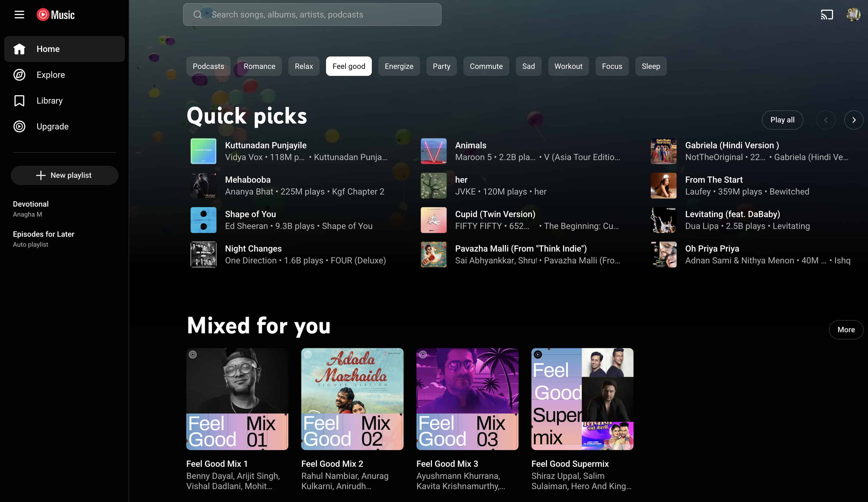Play Levitating (feat. DaBaby) thumbnail
This screenshot has height=502, width=868.
[663, 220]
